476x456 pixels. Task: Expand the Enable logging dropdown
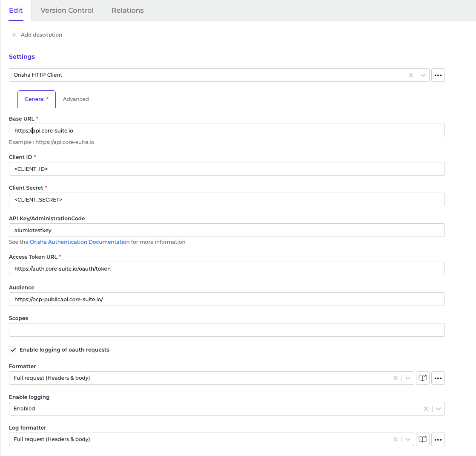coord(438,409)
